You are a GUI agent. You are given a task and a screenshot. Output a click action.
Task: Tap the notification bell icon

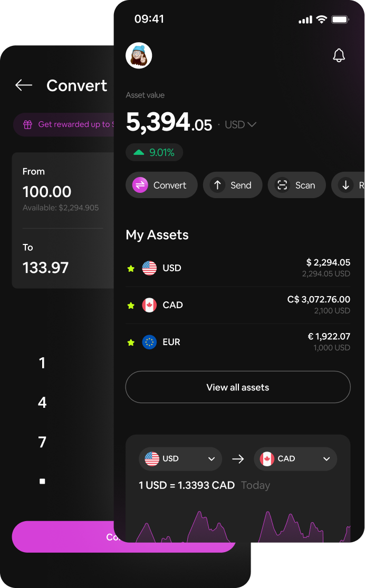coord(339,55)
